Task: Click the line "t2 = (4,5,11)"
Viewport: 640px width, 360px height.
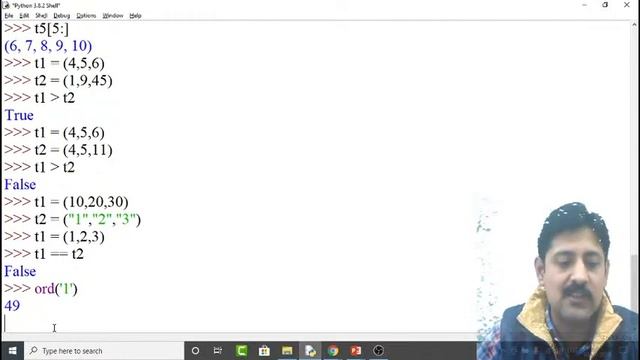Action: point(73,150)
